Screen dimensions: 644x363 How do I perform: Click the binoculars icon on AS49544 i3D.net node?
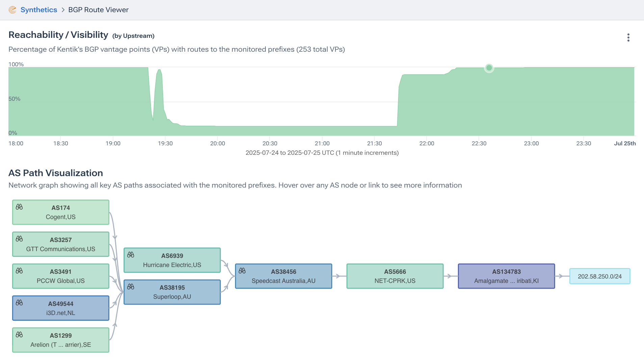[19, 302]
